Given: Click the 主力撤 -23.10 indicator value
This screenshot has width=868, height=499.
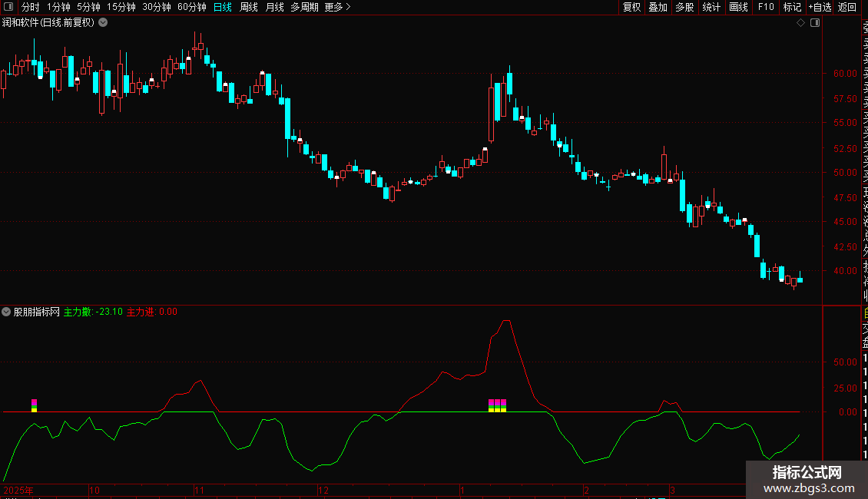Looking at the screenshot, I should point(93,312).
